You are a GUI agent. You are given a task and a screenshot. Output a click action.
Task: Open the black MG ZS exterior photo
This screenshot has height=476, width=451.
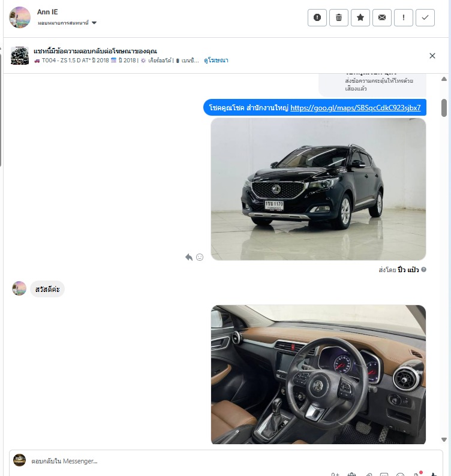[318, 189]
